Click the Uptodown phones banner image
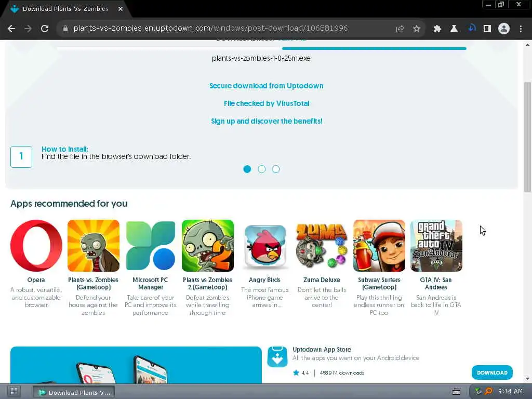 pos(136,365)
